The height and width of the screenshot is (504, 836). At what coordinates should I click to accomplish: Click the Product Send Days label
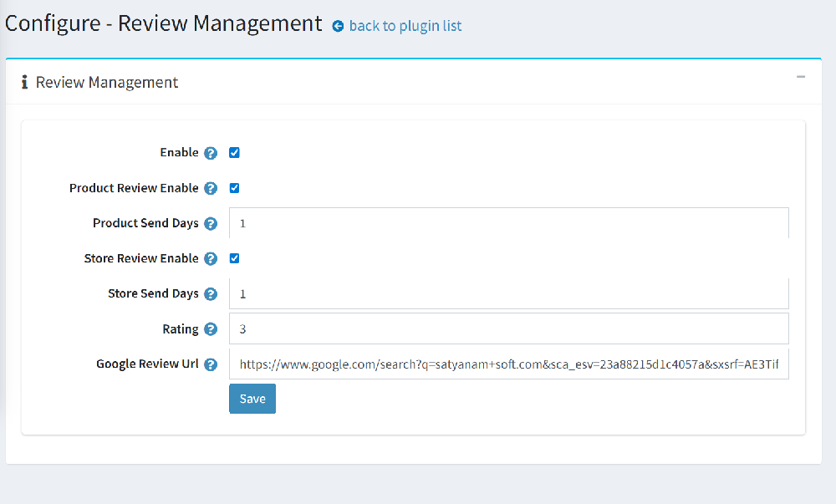145,223
